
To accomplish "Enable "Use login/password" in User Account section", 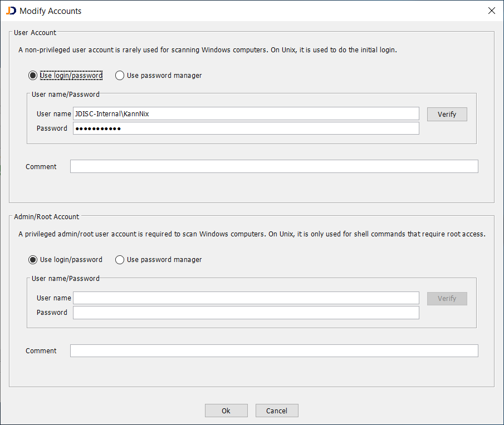I will (x=32, y=75).
